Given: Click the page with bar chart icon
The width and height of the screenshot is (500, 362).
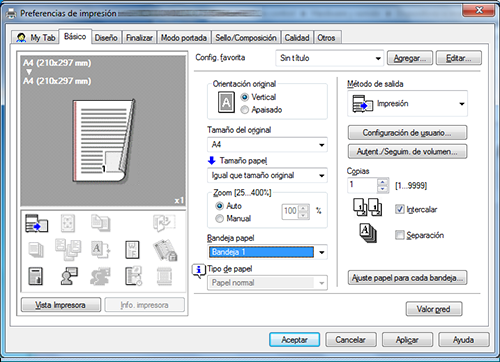Looking at the screenshot, I should coord(36,276).
